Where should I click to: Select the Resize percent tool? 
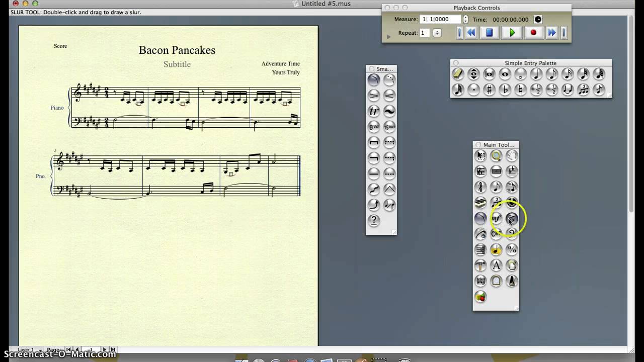point(512,249)
